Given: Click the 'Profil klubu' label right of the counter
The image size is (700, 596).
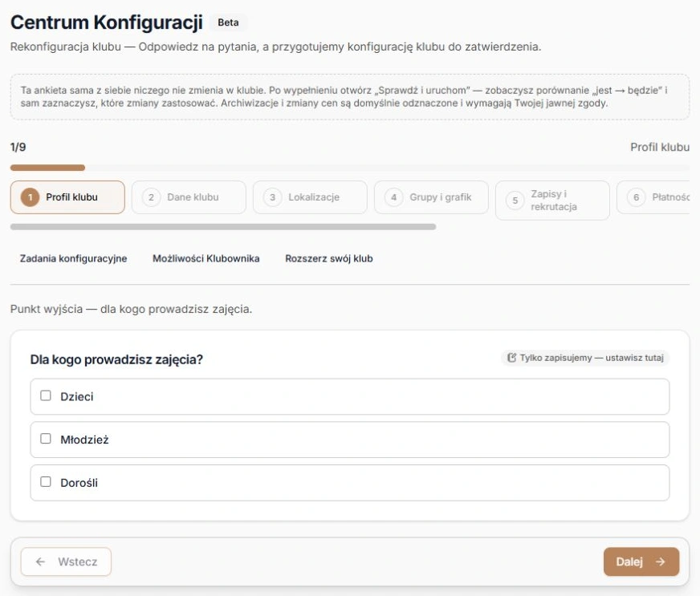Looking at the screenshot, I should pos(660,148).
